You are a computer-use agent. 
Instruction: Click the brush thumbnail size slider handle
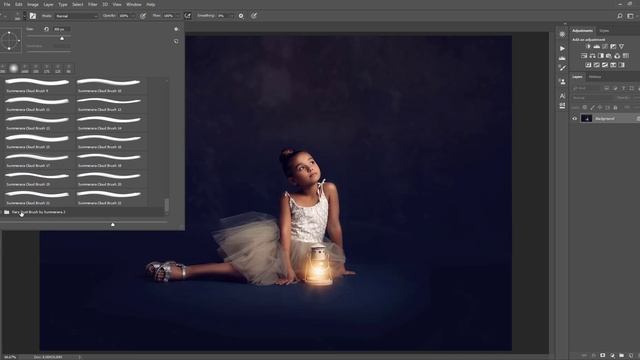coord(113,224)
